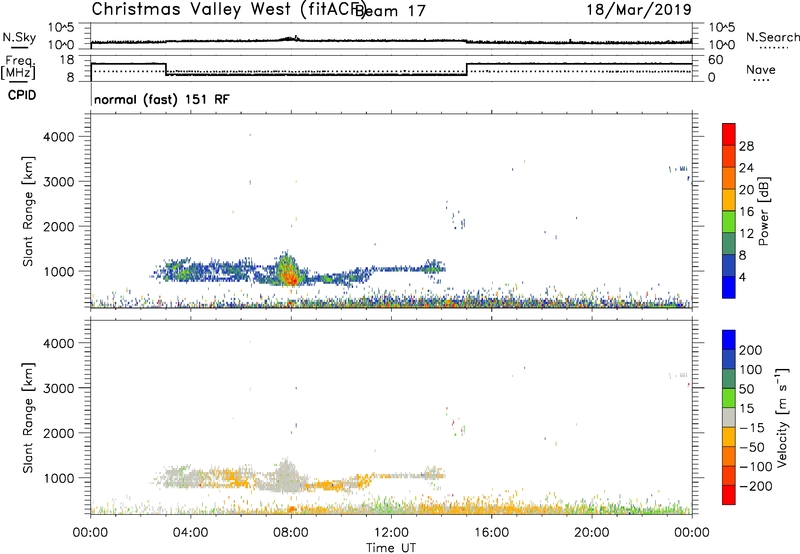Click the '200' label on Velocity colorbar
The width and height of the screenshot is (800, 554).
click(x=750, y=350)
